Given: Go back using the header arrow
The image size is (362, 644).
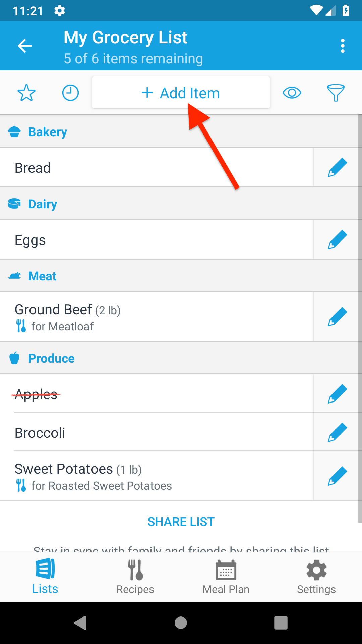Looking at the screenshot, I should pyautogui.click(x=25, y=46).
